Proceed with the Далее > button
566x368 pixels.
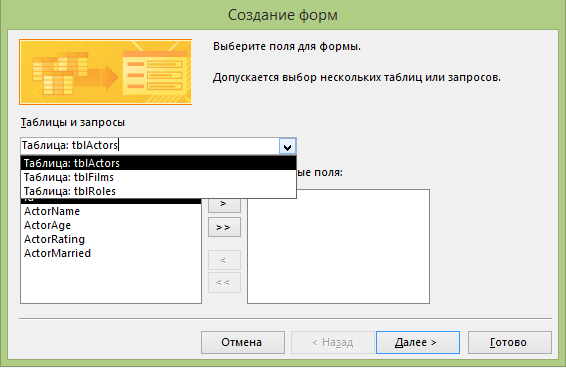click(x=418, y=342)
